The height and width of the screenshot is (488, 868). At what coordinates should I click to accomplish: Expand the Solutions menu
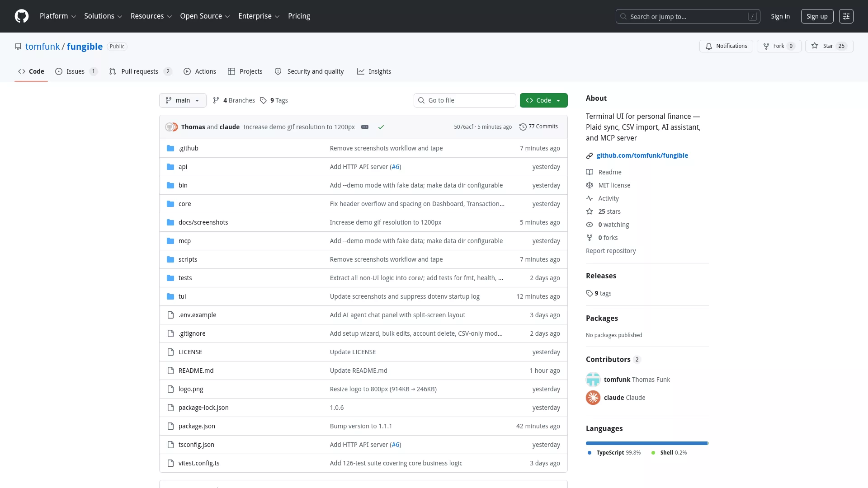(103, 16)
